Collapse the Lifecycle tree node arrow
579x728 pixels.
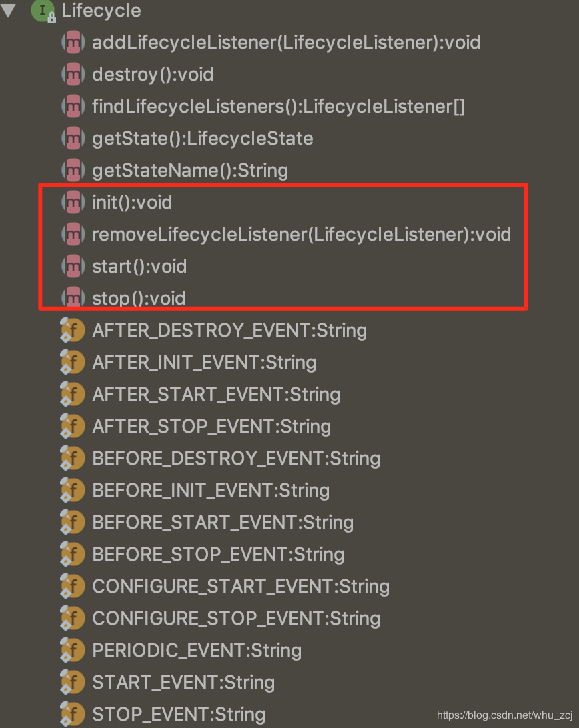[9, 10]
